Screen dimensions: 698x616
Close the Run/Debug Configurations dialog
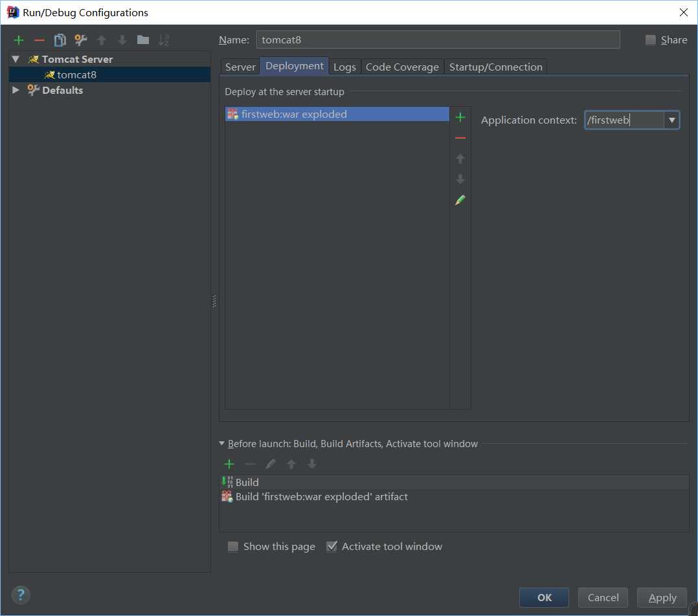(684, 12)
